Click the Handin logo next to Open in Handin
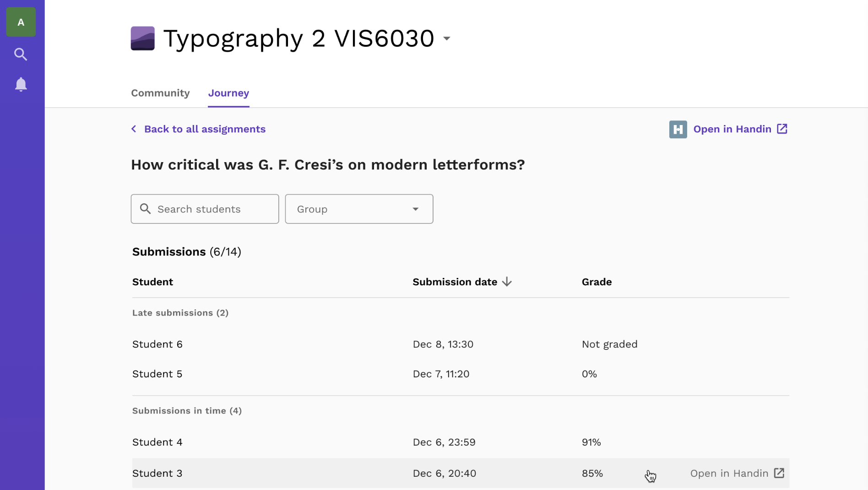 click(x=678, y=129)
